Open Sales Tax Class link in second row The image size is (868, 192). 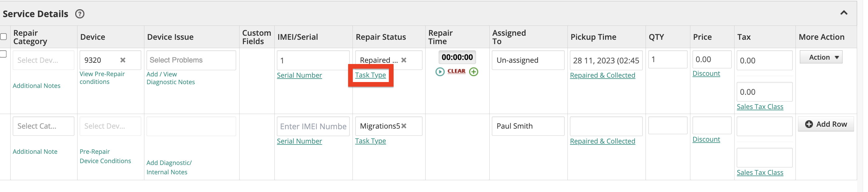tap(760, 172)
